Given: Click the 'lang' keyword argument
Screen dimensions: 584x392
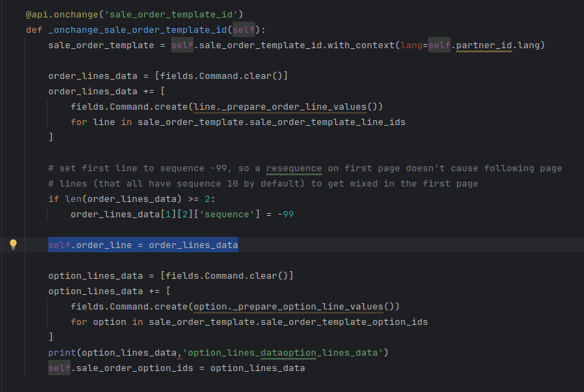Looking at the screenshot, I should coord(411,45).
